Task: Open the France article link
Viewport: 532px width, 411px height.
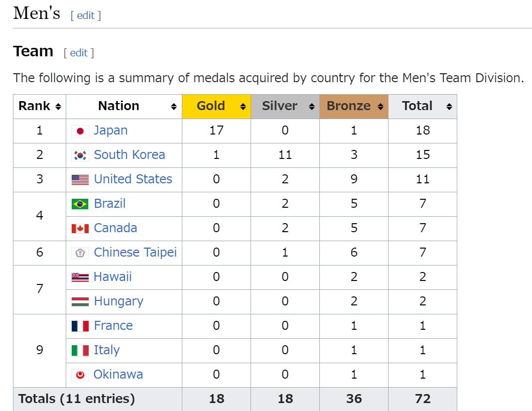Action: [113, 326]
